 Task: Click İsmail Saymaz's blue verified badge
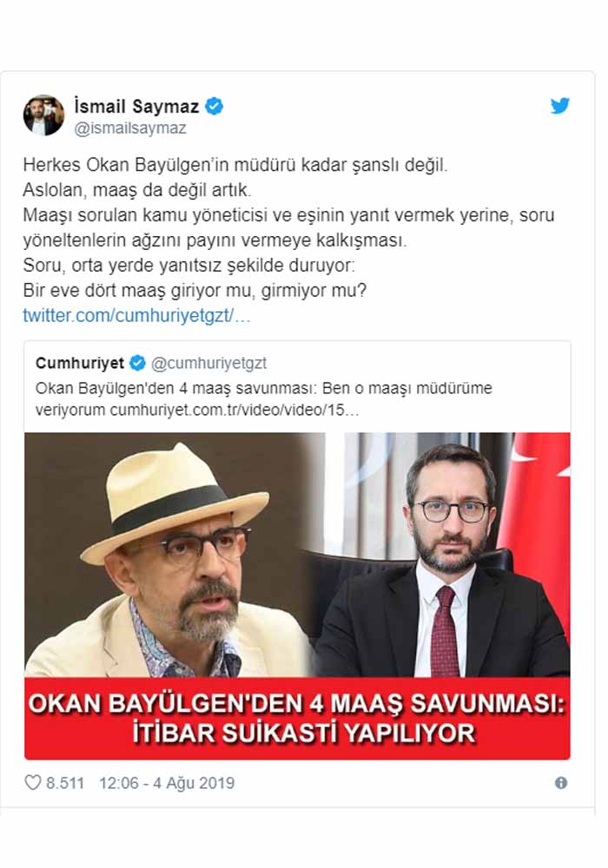coord(214,106)
